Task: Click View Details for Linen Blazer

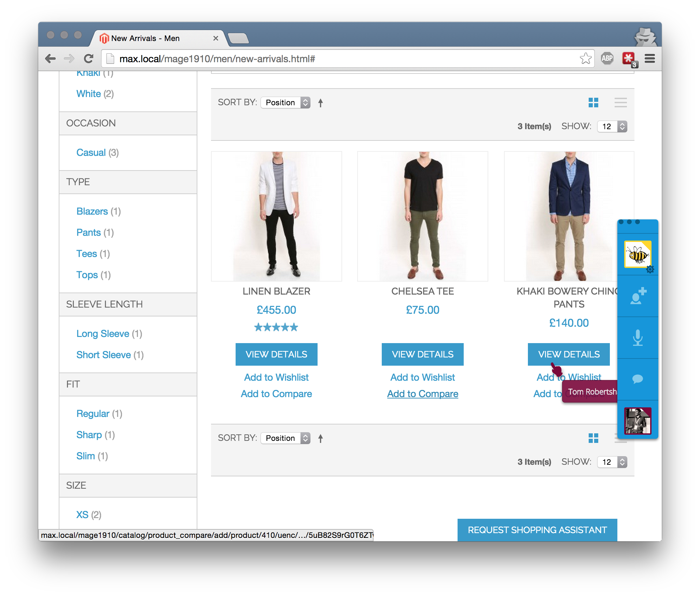Action: point(276,354)
